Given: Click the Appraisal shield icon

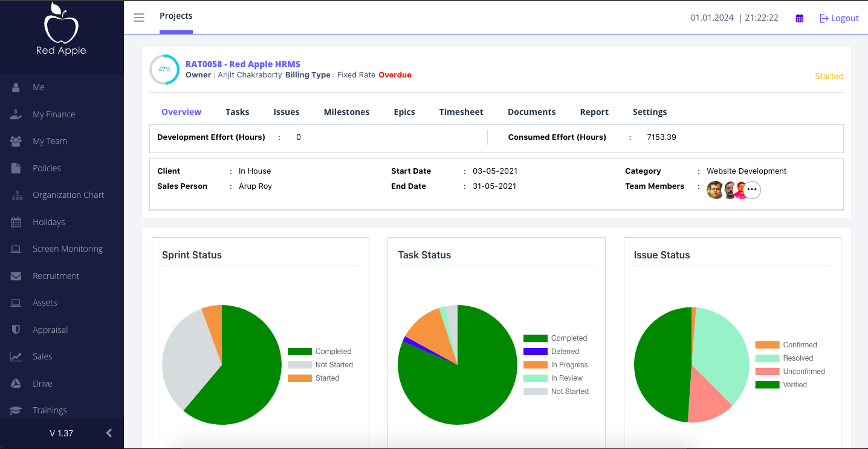Looking at the screenshot, I should 16,330.
